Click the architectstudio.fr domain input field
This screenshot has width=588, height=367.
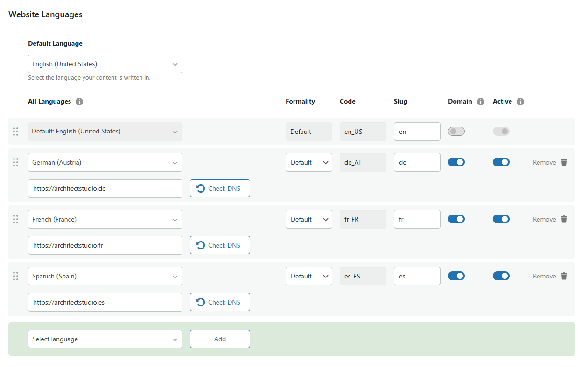[x=105, y=245]
